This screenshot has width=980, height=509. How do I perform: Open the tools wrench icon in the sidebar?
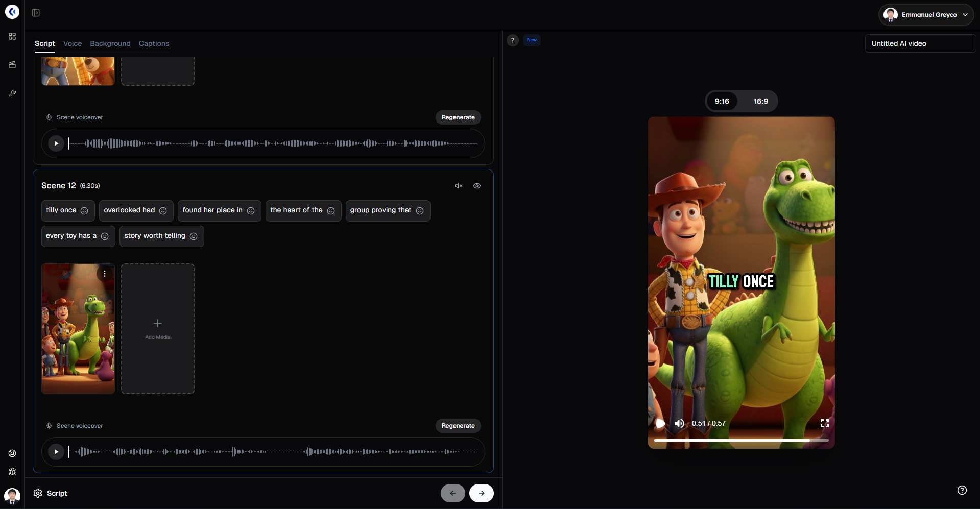(x=12, y=93)
